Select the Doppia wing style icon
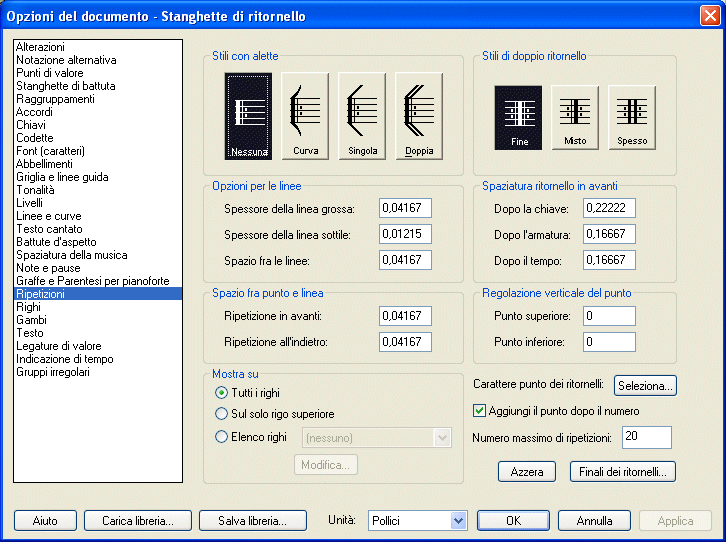Image resolution: width=726 pixels, height=542 pixels. click(x=419, y=116)
